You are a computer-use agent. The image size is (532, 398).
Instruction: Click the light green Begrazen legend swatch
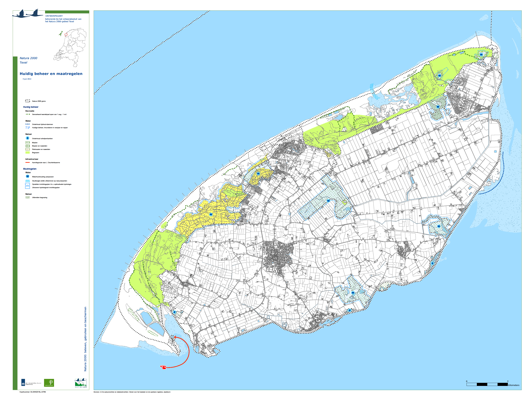[x=28, y=153]
